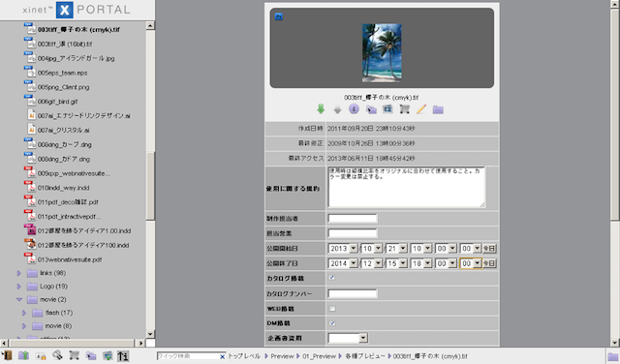The image size is (620, 364).
Task: Open file info via purple 'i' icon
Action: pyautogui.click(x=354, y=109)
